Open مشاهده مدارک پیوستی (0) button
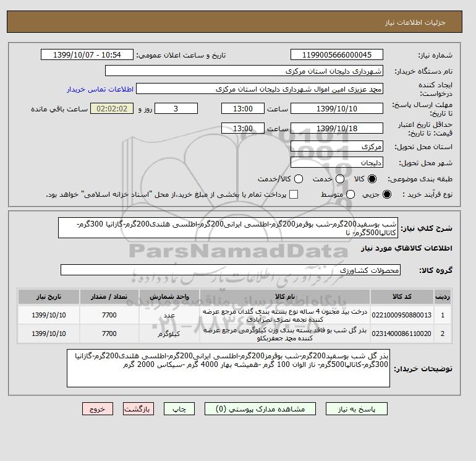Viewport: 476px width, 461px height. (x=260, y=409)
